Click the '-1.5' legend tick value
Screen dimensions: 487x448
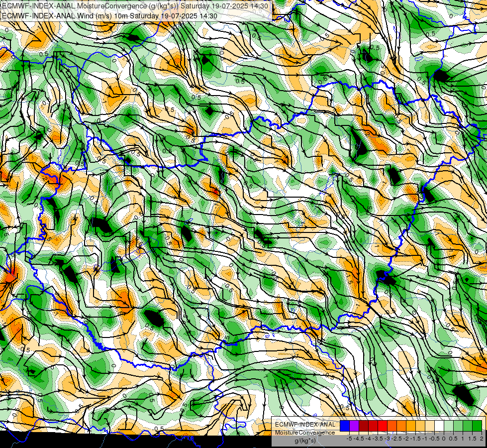415,439
